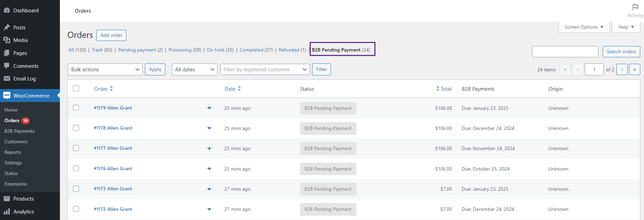Expand Screen Options panel

(x=584, y=27)
